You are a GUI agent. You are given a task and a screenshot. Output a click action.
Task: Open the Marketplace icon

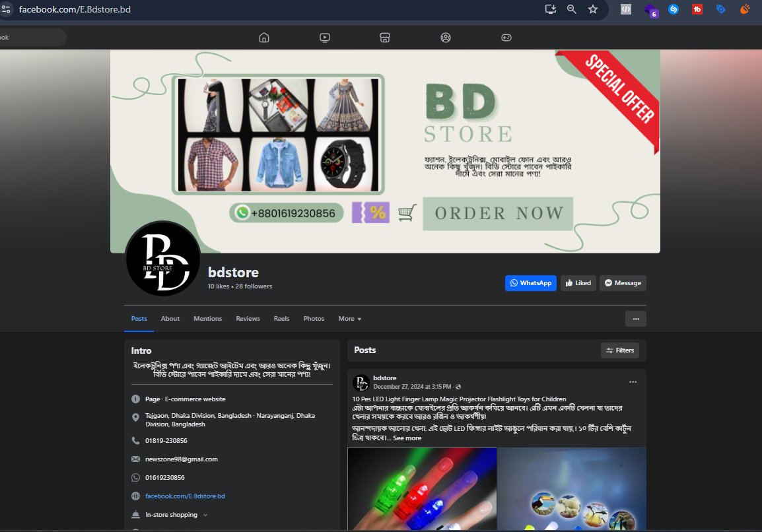(385, 38)
